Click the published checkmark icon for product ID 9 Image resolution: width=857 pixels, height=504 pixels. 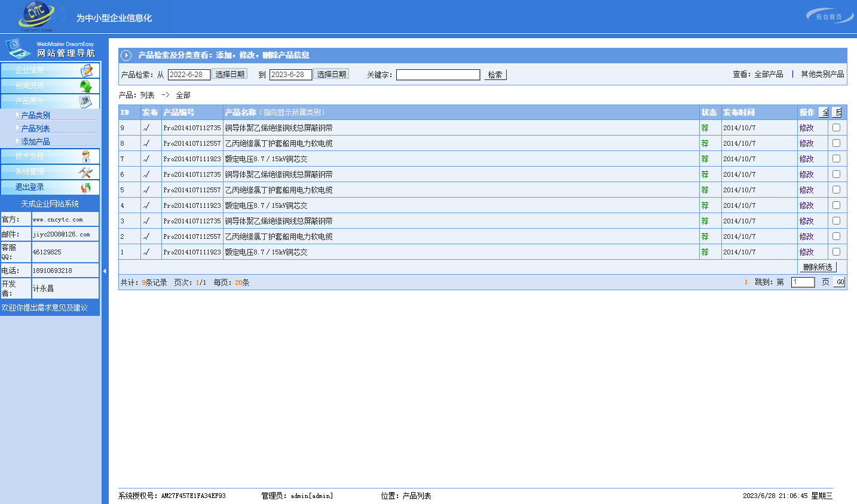point(146,128)
